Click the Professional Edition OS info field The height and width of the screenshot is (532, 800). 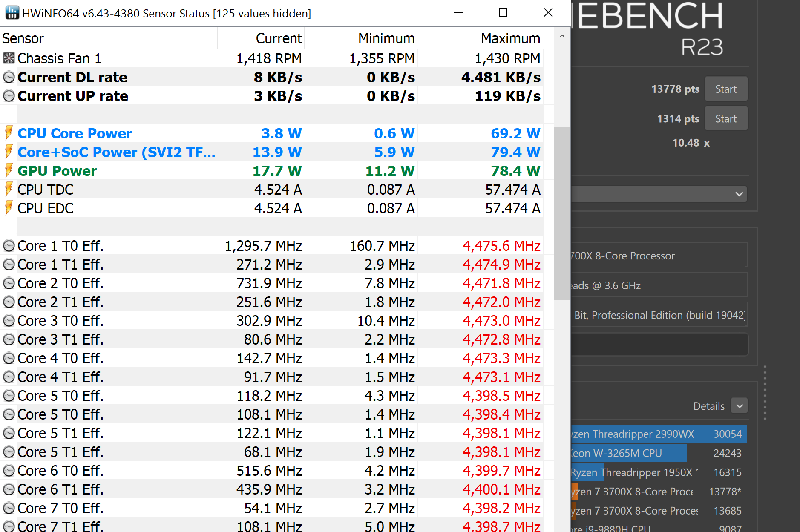click(659, 315)
